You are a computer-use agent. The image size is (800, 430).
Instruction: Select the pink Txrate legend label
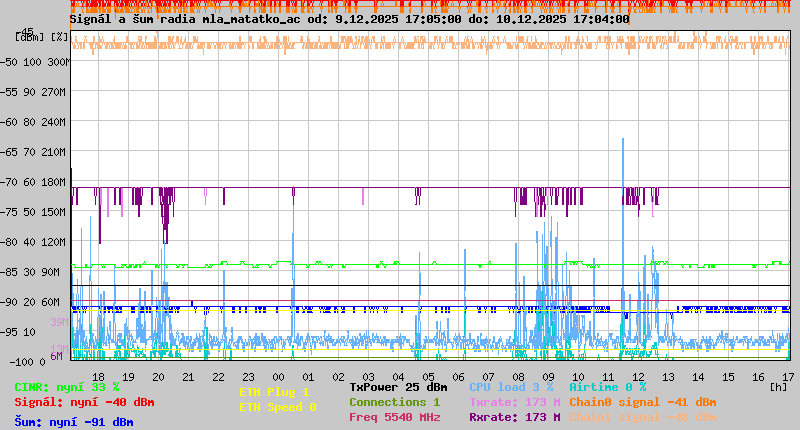pos(514,402)
